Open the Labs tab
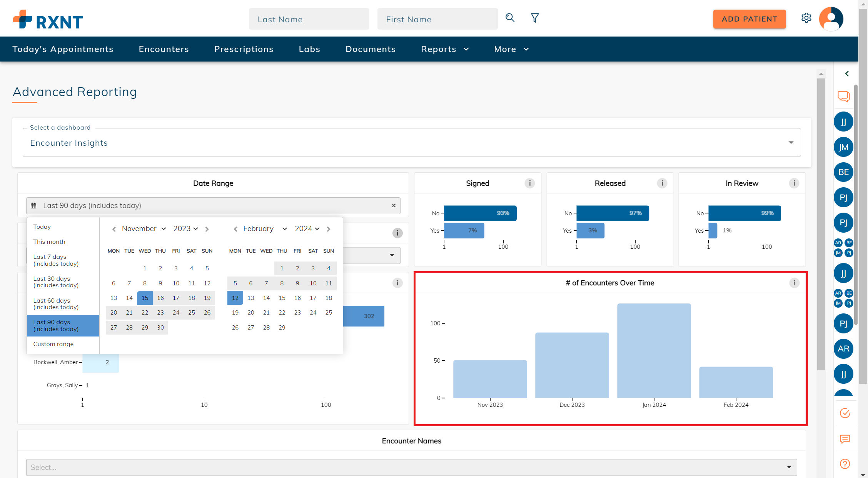Screen dimensions: 868x478 [309, 49]
